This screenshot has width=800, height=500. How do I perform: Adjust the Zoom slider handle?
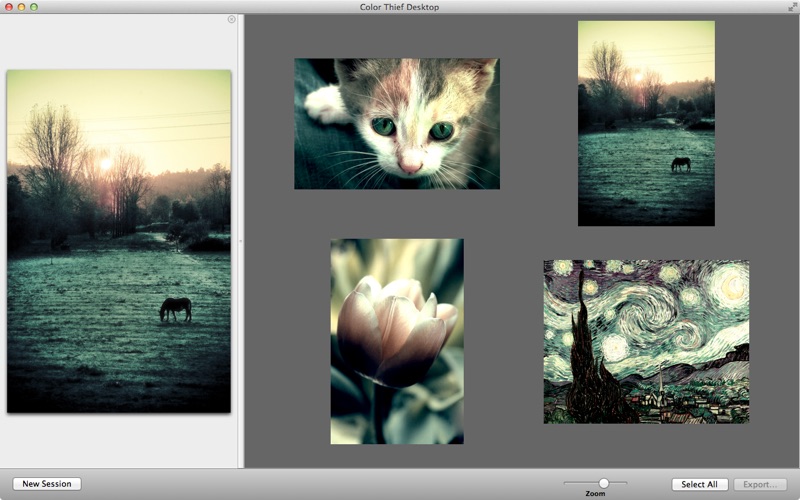tap(604, 483)
